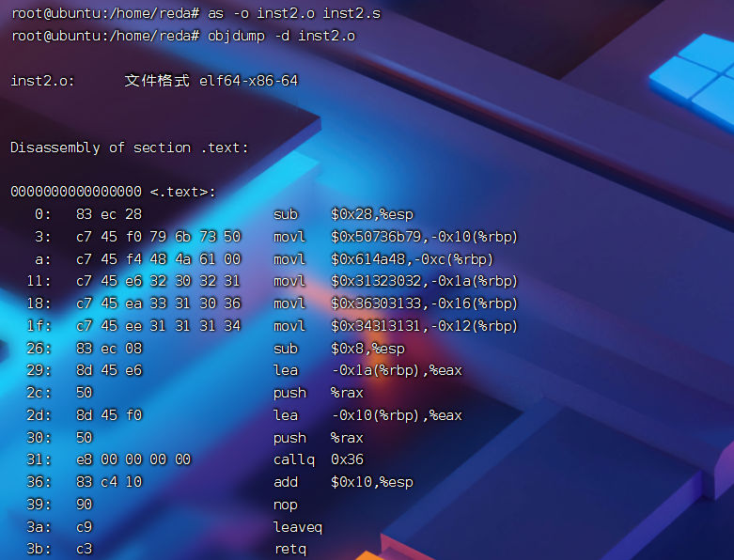Click the 'callq 0x36' instruction
The image size is (734, 560).
pyautogui.click(x=319, y=459)
